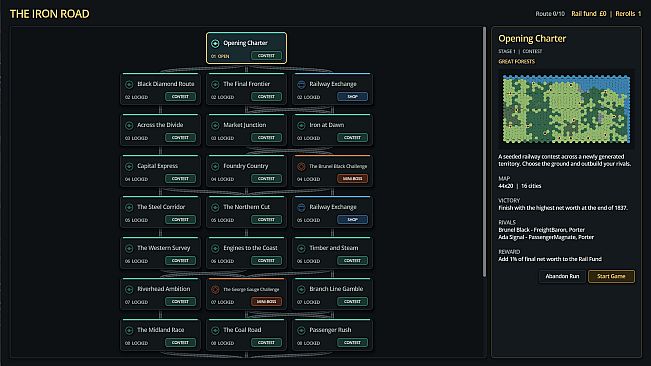Screen dimensions: 651x366
Task: Click The Steel Corridor node icon
Action: point(129,207)
